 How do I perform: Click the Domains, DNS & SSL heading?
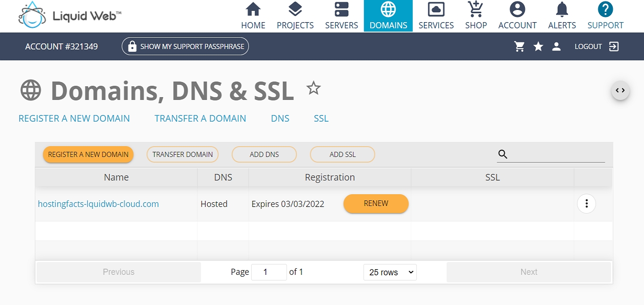172,91
